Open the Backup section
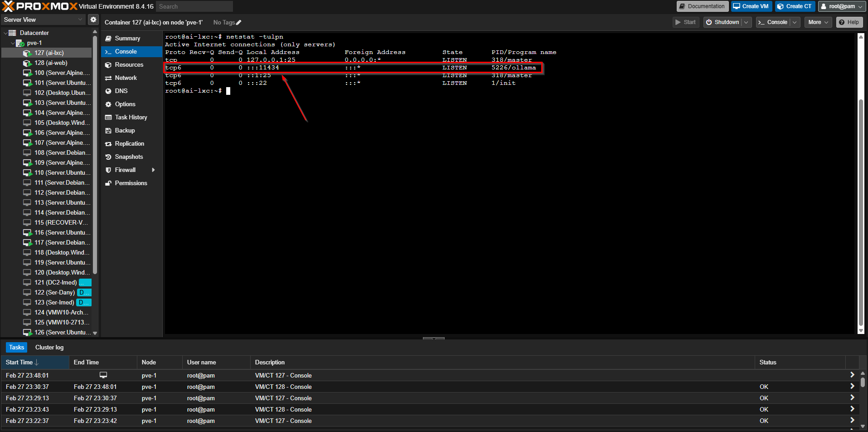Image resolution: width=868 pixels, height=432 pixels. point(125,130)
